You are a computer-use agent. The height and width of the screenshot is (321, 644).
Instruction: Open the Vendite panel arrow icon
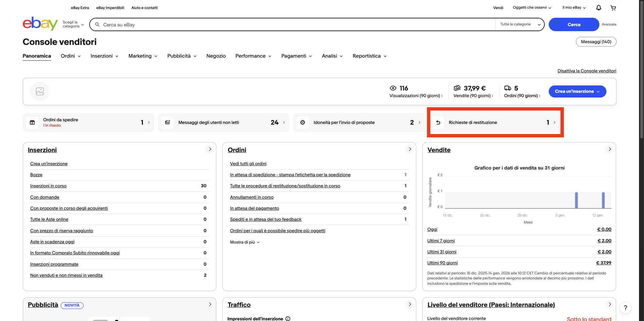[x=609, y=149]
